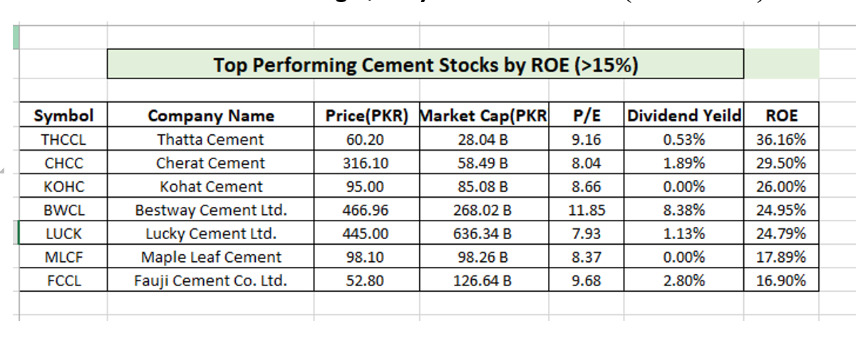This screenshot has height=339, width=868.
Task: Select the Symbol column header cell
Action: [64, 116]
